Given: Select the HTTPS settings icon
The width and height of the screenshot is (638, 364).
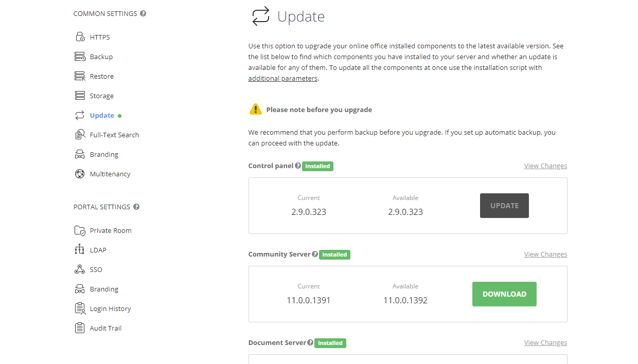Looking at the screenshot, I should click(x=80, y=37).
